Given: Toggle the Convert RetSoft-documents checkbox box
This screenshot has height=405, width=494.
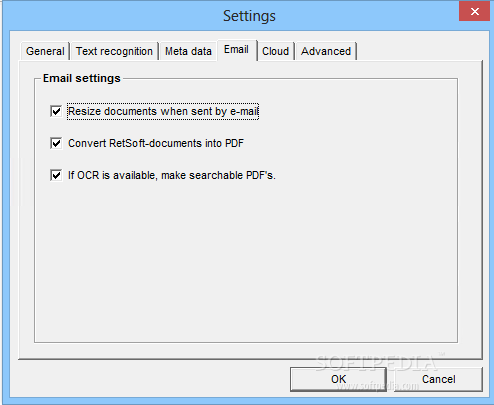Looking at the screenshot, I should coord(56,143).
